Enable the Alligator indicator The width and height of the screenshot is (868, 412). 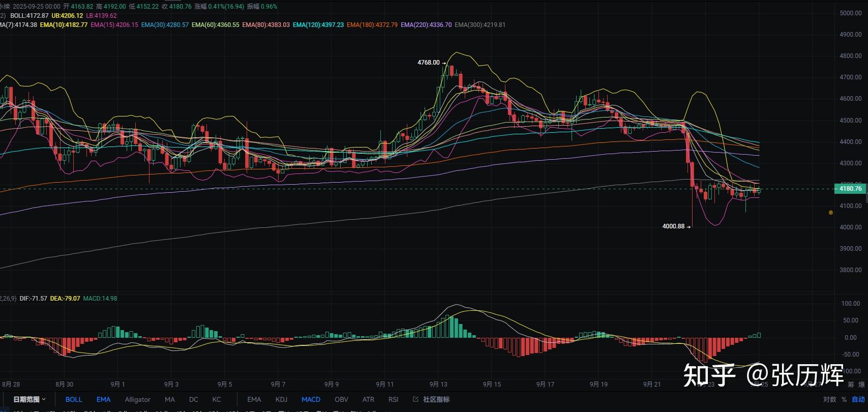tap(137, 399)
